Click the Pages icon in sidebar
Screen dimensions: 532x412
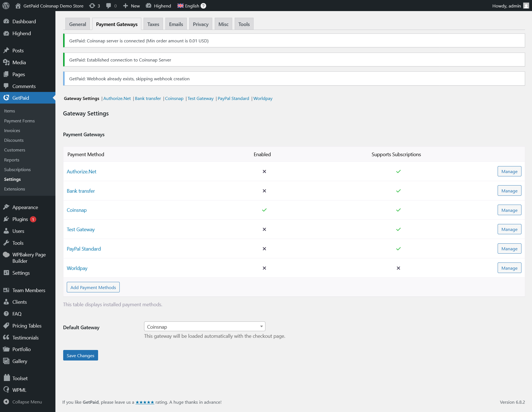pyautogui.click(x=6, y=74)
